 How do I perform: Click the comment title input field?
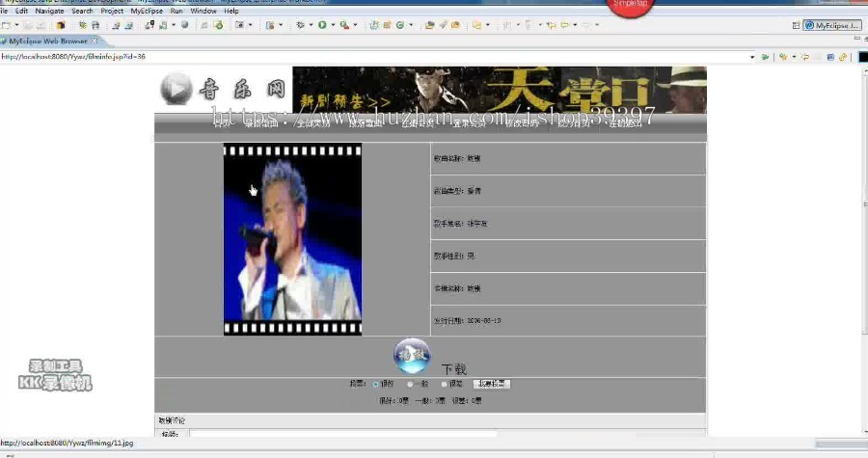pyautogui.click(x=343, y=434)
